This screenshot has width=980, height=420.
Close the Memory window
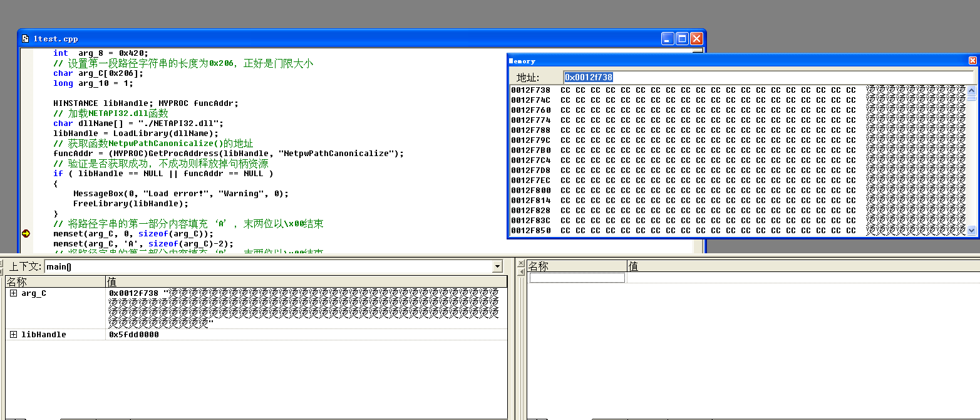972,61
